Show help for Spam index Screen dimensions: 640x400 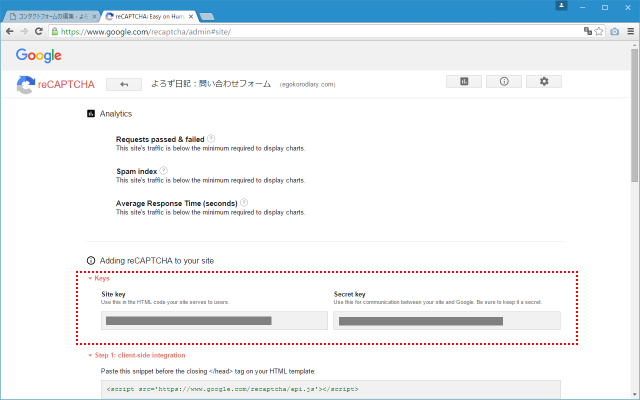coord(163,171)
